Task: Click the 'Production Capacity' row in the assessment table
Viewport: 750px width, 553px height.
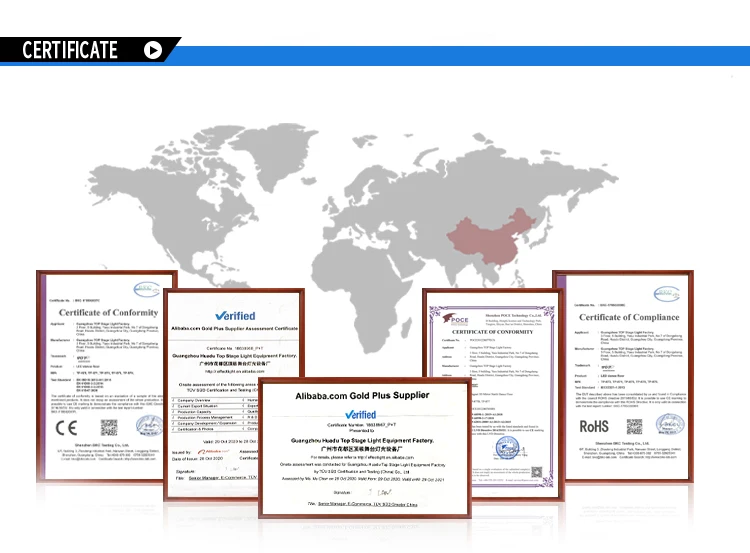Action: (x=214, y=411)
